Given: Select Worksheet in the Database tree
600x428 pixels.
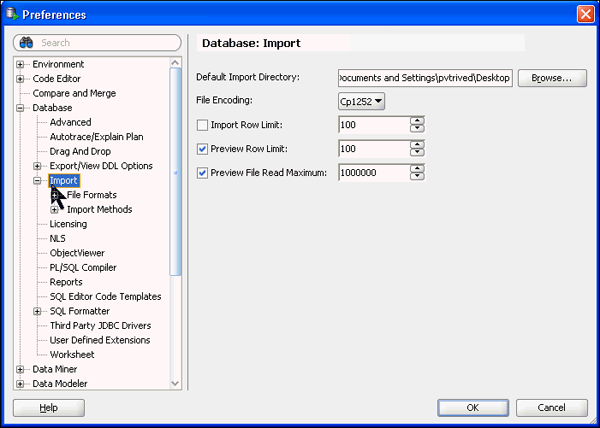Looking at the screenshot, I should [x=72, y=354].
